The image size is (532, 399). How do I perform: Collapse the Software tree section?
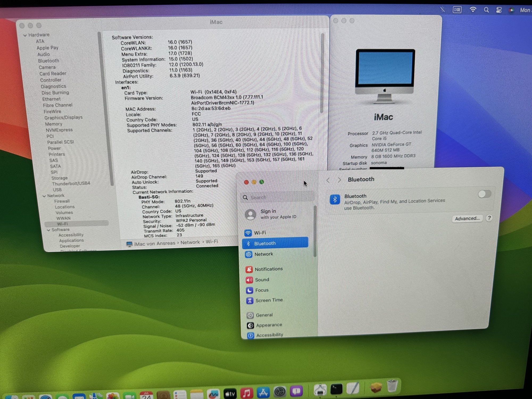pos(48,230)
